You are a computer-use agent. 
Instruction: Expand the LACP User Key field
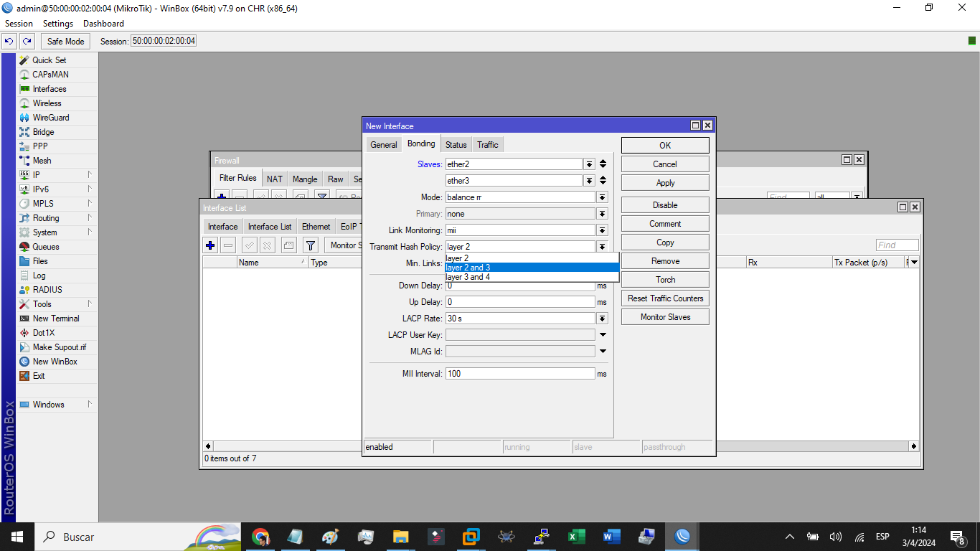pyautogui.click(x=603, y=335)
